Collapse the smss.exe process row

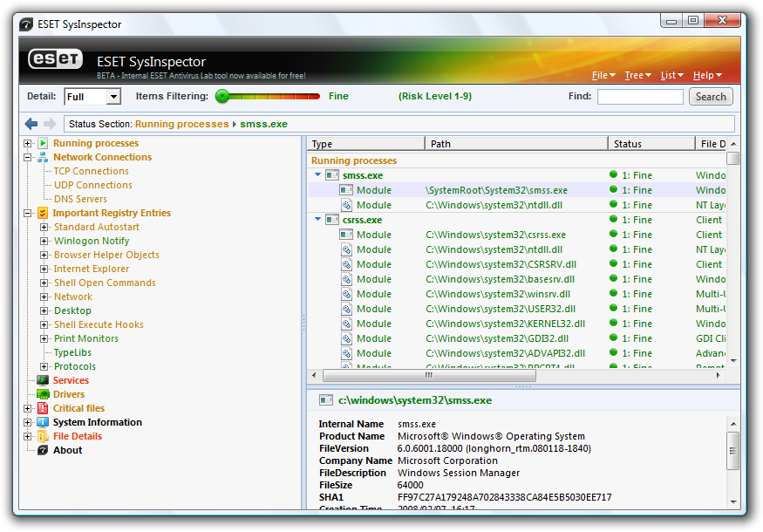[x=318, y=175]
